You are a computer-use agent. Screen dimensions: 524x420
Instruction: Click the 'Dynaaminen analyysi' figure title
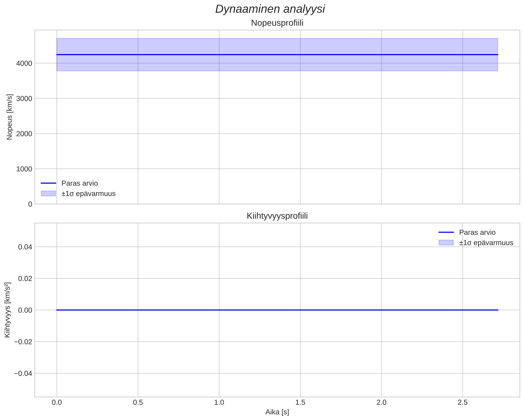tap(270, 9)
